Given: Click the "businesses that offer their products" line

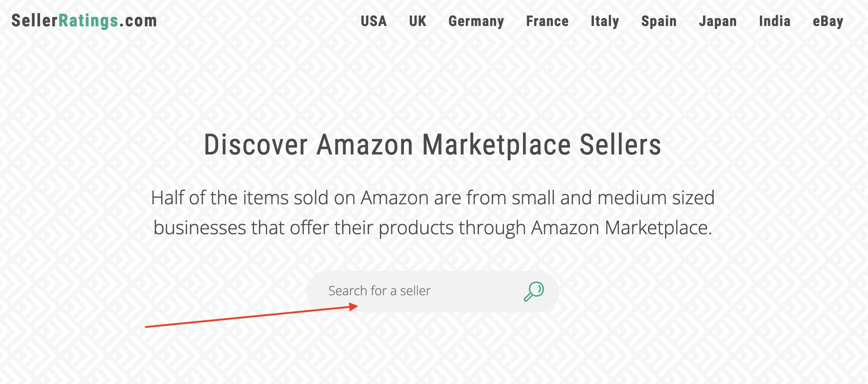Looking at the screenshot, I should pos(433,228).
